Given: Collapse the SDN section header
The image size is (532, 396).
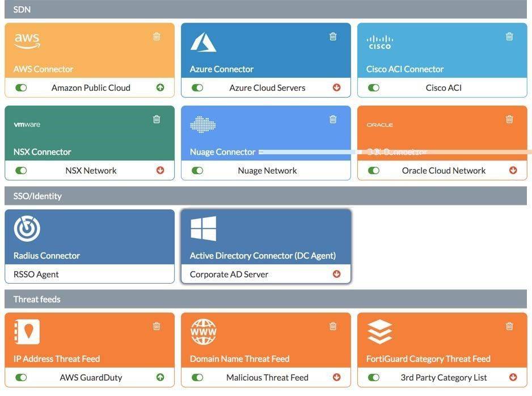Looking at the screenshot, I should 265,9.
